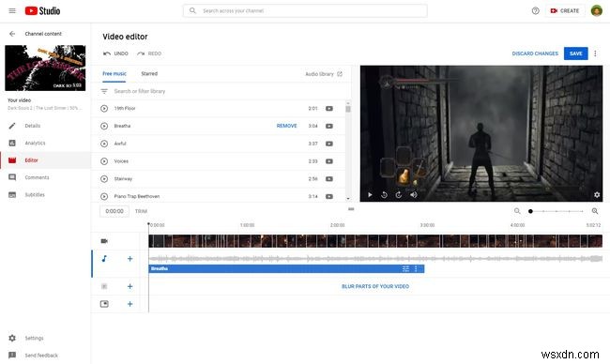Click Send feedback in the sidebar
610x364 pixels.
(x=45, y=356)
